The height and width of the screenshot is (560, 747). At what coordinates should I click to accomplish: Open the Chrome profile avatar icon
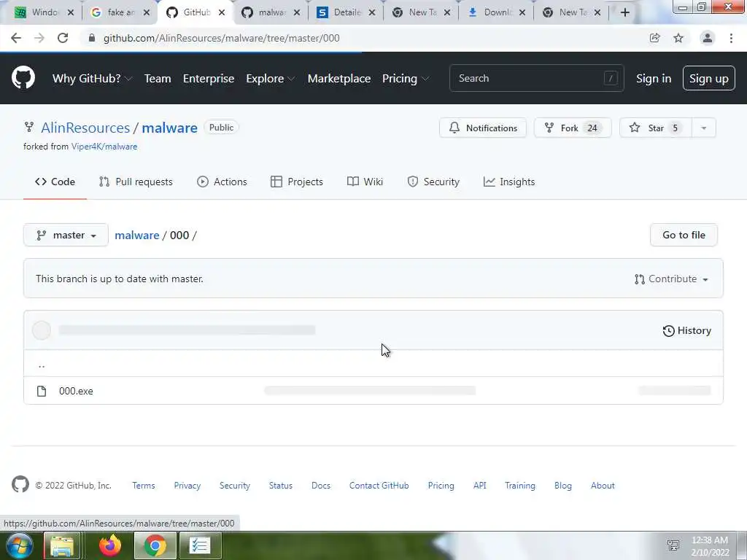[708, 38]
